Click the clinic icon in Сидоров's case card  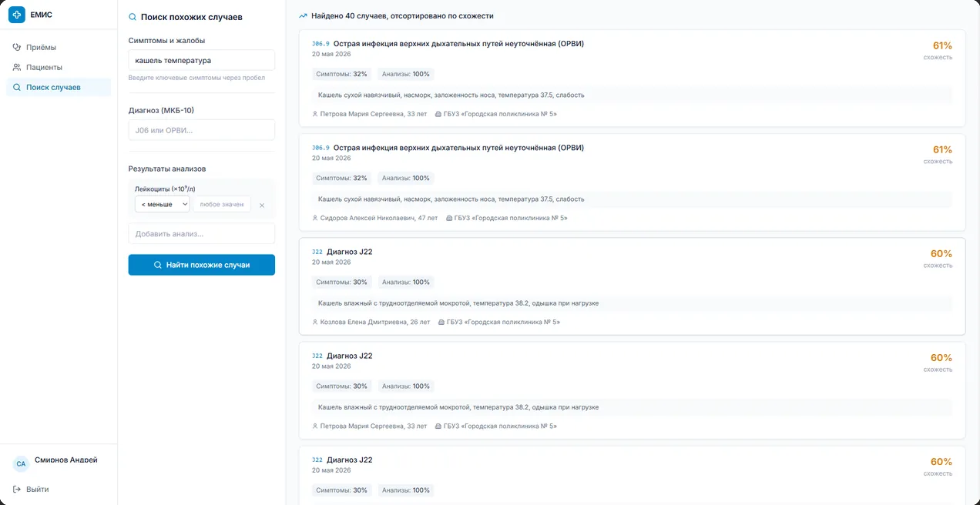[449, 218]
